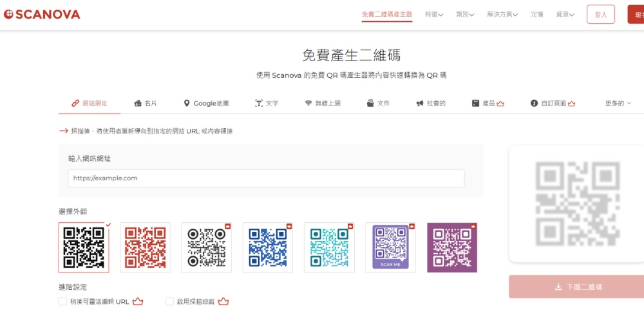644x322 pixels.
Task: Select the blue QR code design
Action: [268, 248]
